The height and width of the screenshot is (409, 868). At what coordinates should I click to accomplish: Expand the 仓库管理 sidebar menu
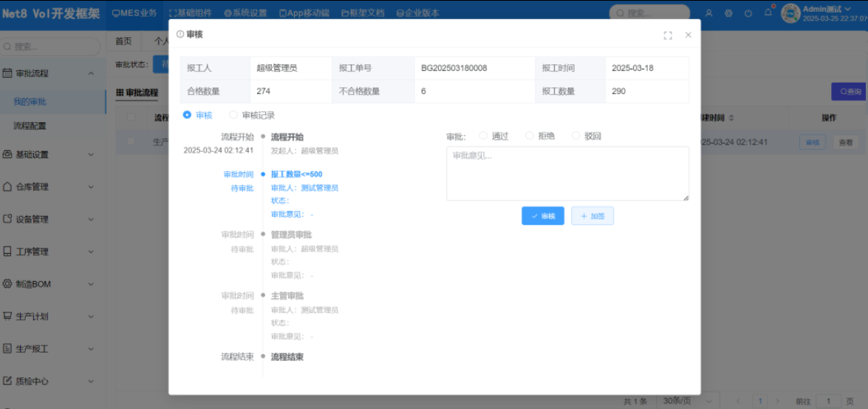tap(92, 187)
